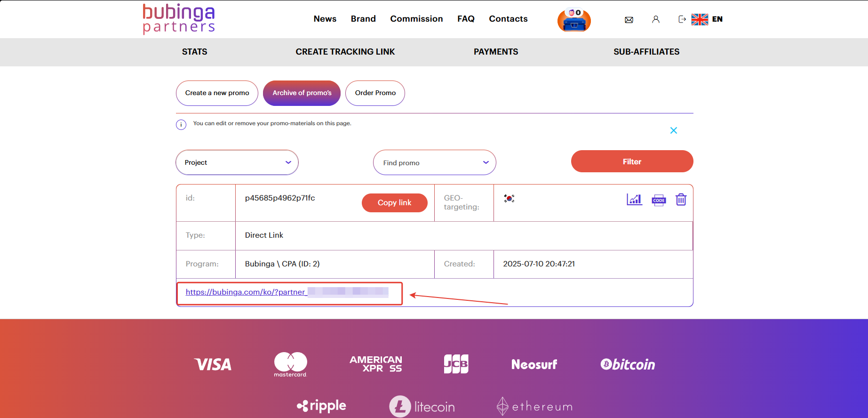Click the red Filter button

[x=632, y=161]
